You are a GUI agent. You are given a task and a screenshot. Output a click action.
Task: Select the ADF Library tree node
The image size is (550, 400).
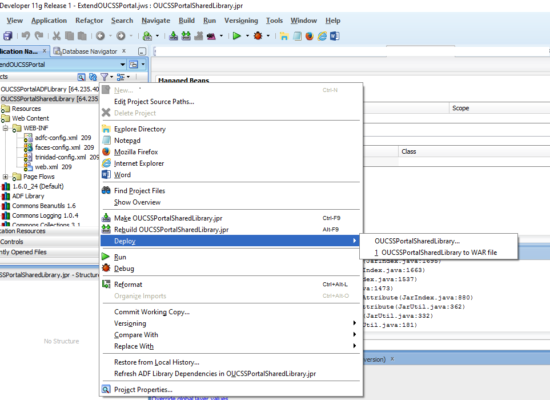click(28, 196)
